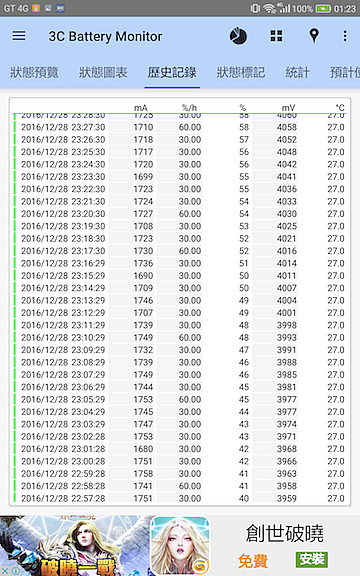This screenshot has height=576, width=360.
Task: Tap the 4001 mV value
Action: 287,313
